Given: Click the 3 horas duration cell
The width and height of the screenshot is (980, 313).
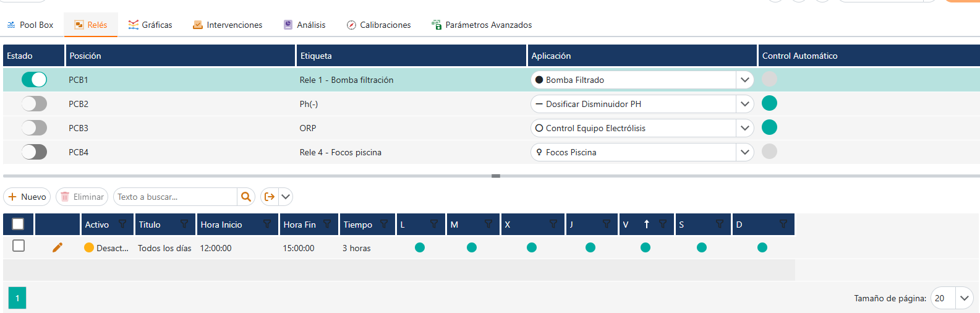Looking at the screenshot, I should (357, 248).
